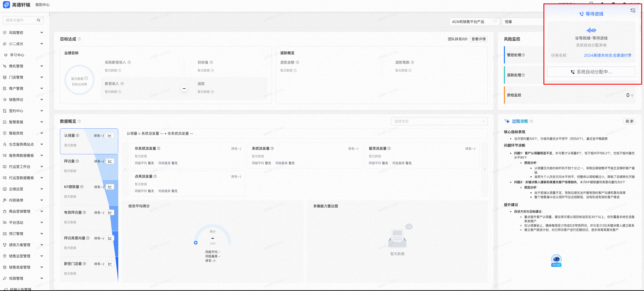This screenshot has width=644, height=291.
Task: Click the help icon beside 数据概览
Action: click(x=79, y=121)
